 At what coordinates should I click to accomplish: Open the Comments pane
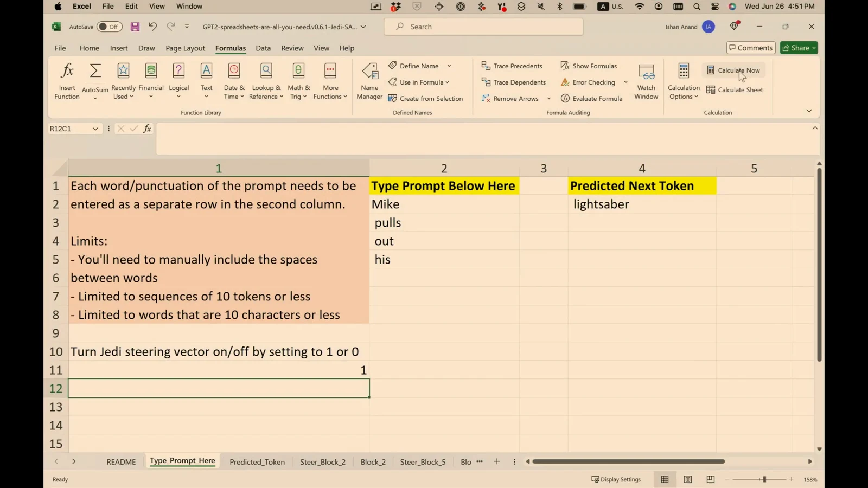(751, 48)
